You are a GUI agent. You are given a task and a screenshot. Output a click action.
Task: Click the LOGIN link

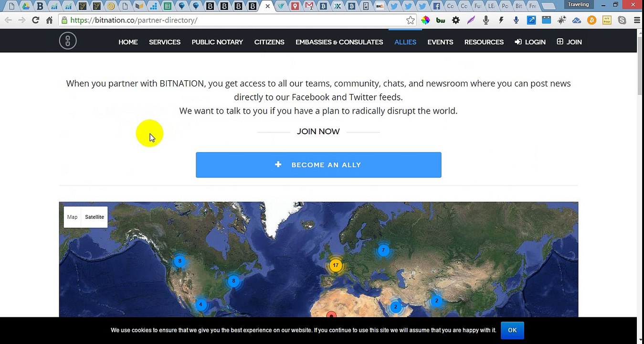(530, 42)
